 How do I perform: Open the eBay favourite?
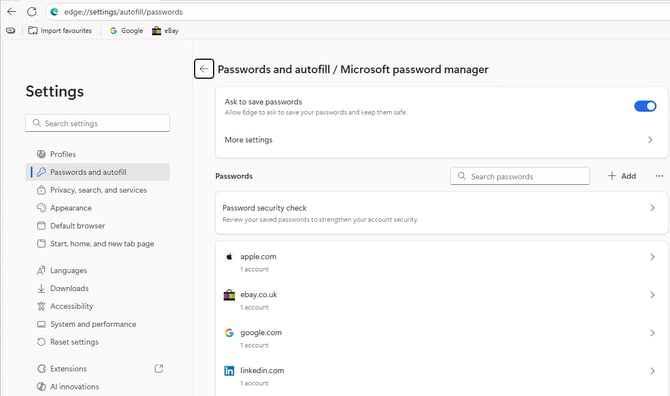[165, 31]
